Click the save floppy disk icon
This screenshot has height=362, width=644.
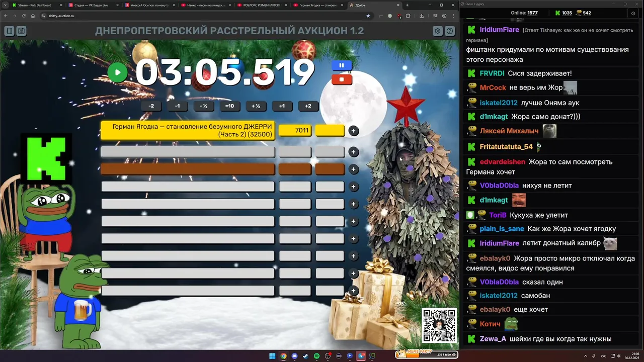pyautogui.click(x=21, y=31)
